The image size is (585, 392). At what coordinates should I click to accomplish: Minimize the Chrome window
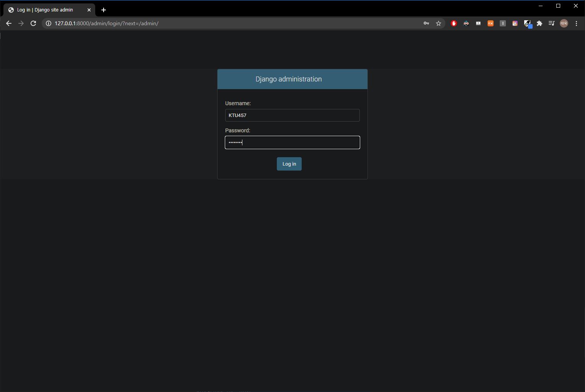coord(541,6)
